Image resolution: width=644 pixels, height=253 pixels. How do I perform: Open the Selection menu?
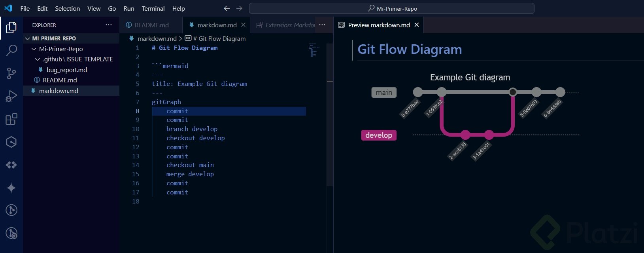coord(67,8)
